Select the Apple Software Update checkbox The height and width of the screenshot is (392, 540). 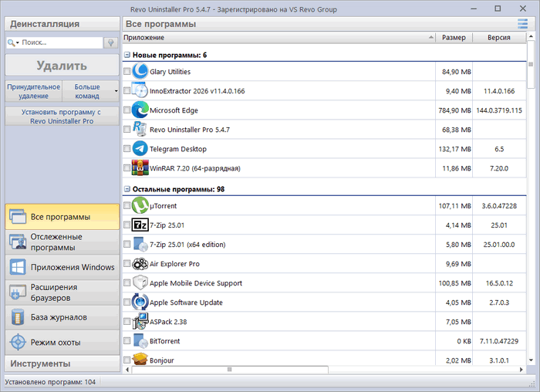[x=127, y=302]
